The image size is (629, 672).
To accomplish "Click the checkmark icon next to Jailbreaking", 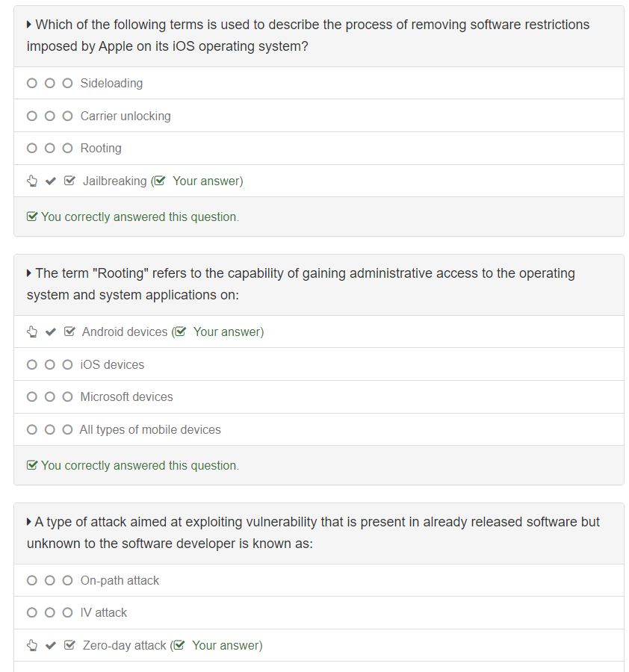I will click(51, 181).
